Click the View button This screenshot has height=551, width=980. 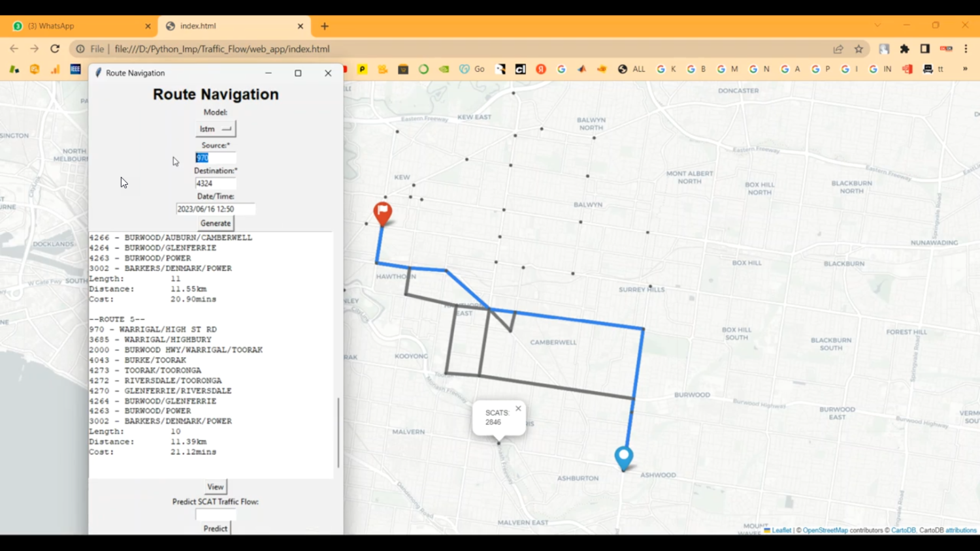coord(215,487)
